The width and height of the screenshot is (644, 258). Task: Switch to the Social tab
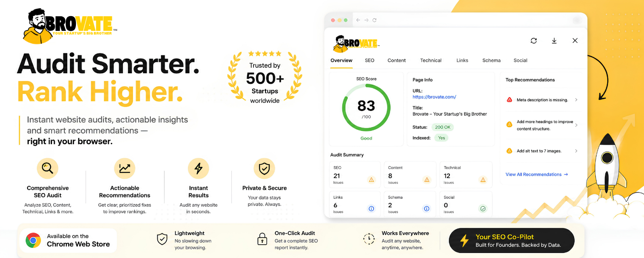(x=520, y=60)
